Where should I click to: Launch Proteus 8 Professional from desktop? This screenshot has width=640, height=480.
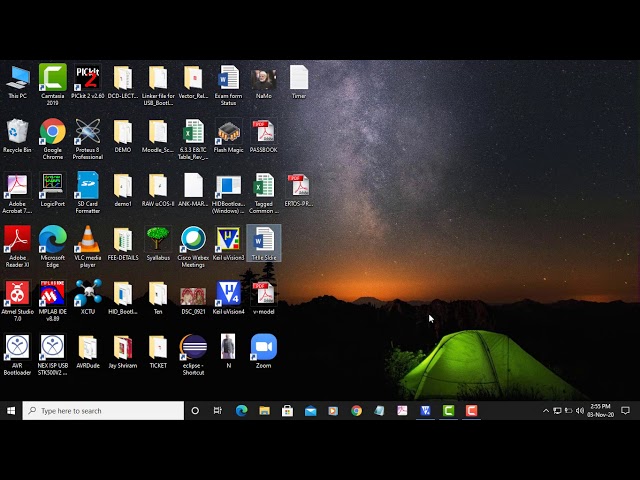click(x=88, y=133)
